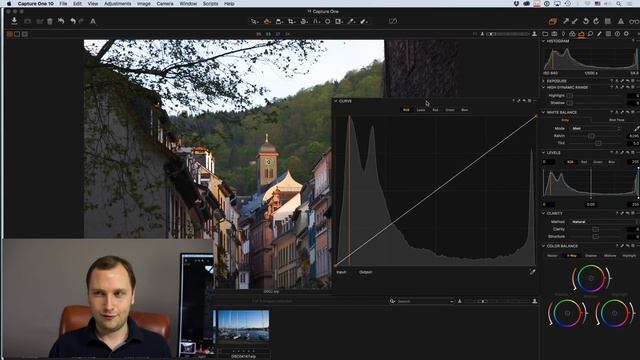640x360 pixels.
Task: Select the Rotate straighten tool
Action: 304,21
